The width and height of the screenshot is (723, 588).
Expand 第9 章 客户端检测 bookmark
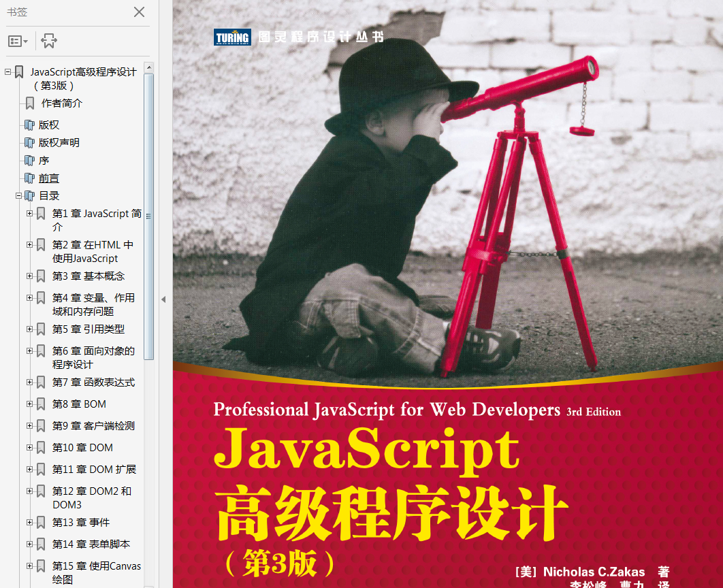coord(29,426)
